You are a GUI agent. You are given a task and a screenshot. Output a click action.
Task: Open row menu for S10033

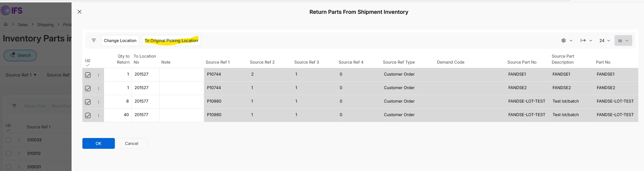pyautogui.click(x=19, y=140)
